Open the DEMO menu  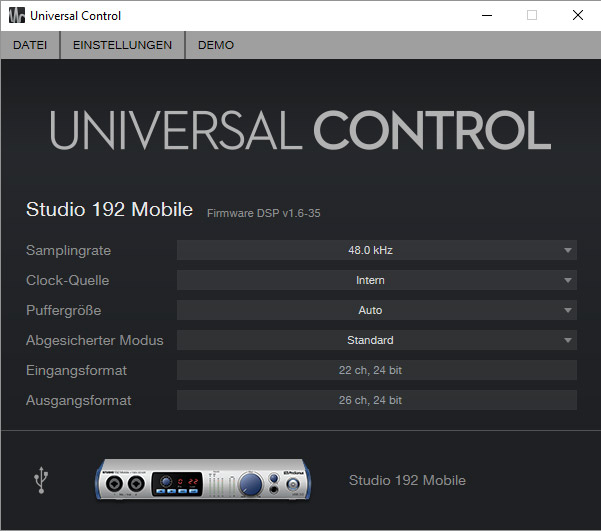[216, 45]
